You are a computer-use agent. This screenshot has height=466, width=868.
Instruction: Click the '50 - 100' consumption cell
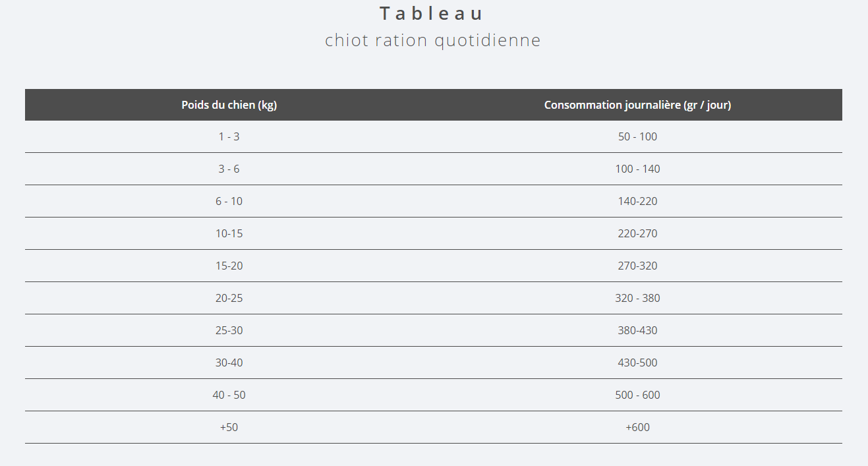tap(638, 136)
